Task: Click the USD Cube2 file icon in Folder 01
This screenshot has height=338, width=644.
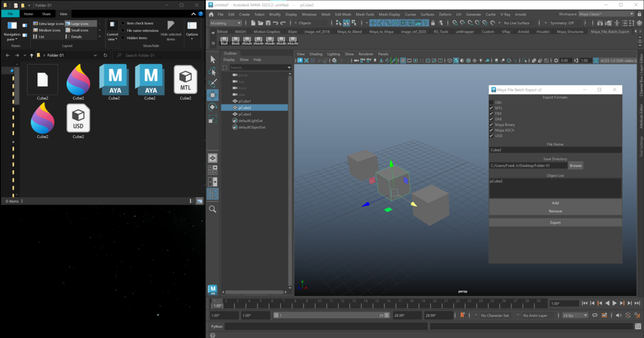Action: pyautogui.click(x=78, y=118)
